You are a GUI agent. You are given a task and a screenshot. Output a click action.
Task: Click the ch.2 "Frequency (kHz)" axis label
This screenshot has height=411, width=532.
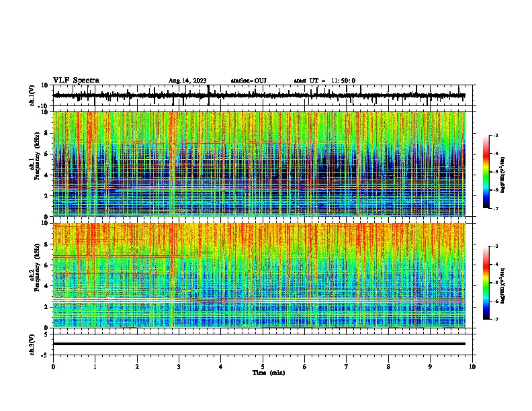point(37,267)
